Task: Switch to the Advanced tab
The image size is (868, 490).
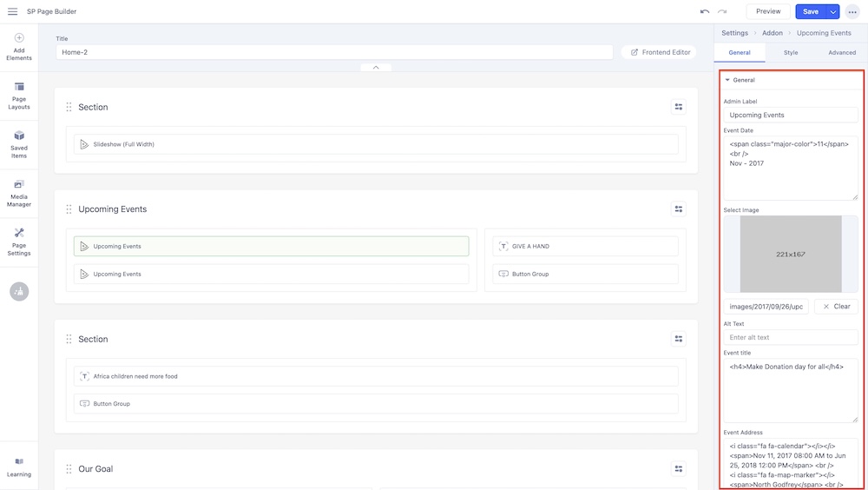Action: (841, 53)
